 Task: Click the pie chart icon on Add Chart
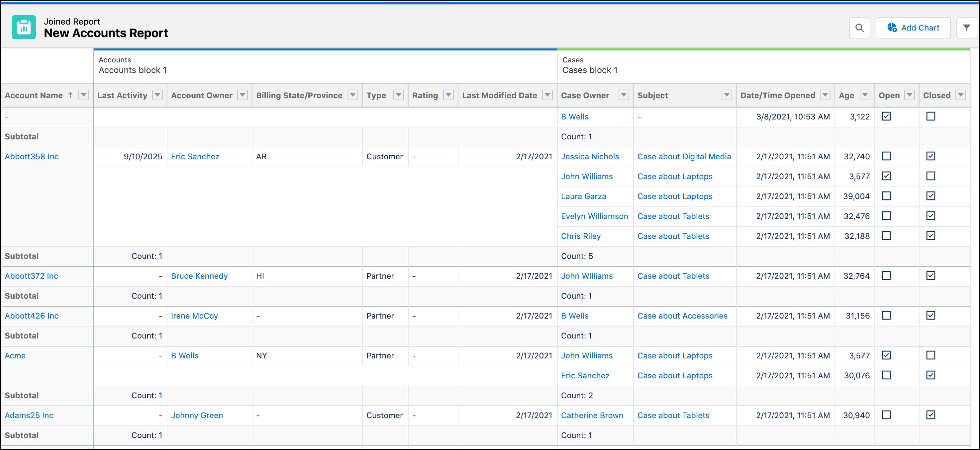tap(893, 27)
